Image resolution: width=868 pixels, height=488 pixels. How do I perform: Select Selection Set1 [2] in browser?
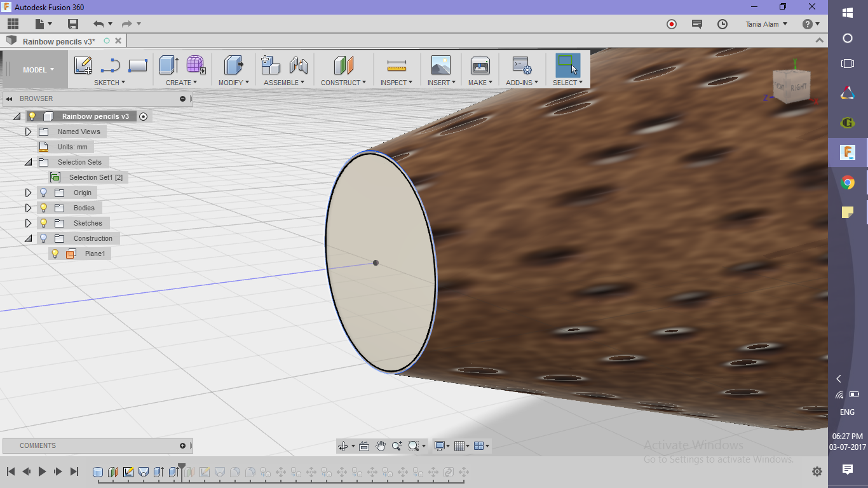pos(95,177)
